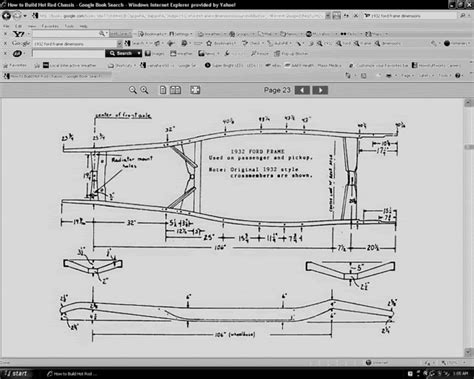This screenshot has width=474, height=379.
Task: Open the Windows Start menu
Action: pos(17,374)
